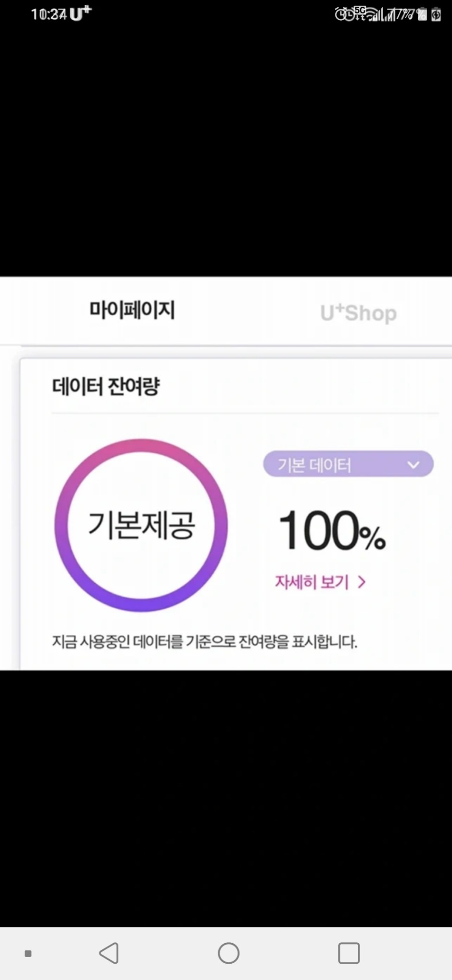Viewport: 452px width, 980px height.
Task: Expand the chevron next to 기본 데이터
Action: pos(412,464)
